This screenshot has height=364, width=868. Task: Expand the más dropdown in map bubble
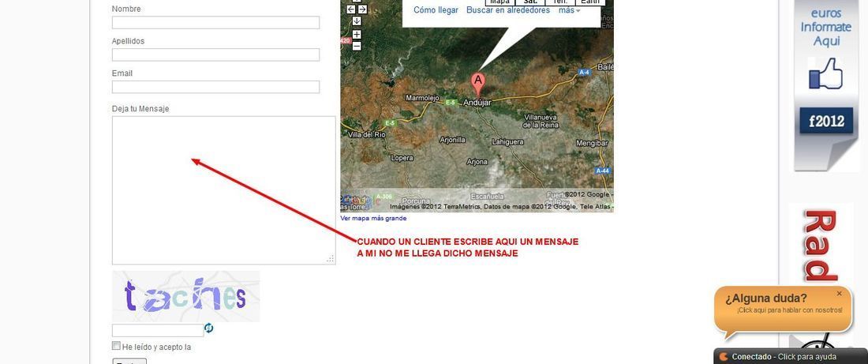[570, 10]
